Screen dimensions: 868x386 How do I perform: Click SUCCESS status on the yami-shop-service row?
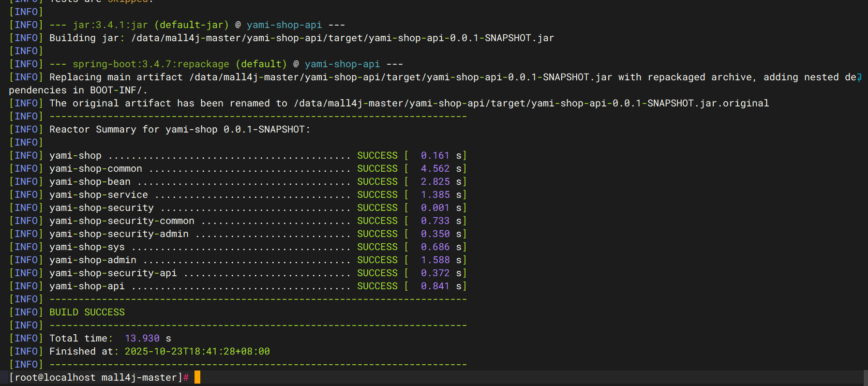[x=377, y=194]
